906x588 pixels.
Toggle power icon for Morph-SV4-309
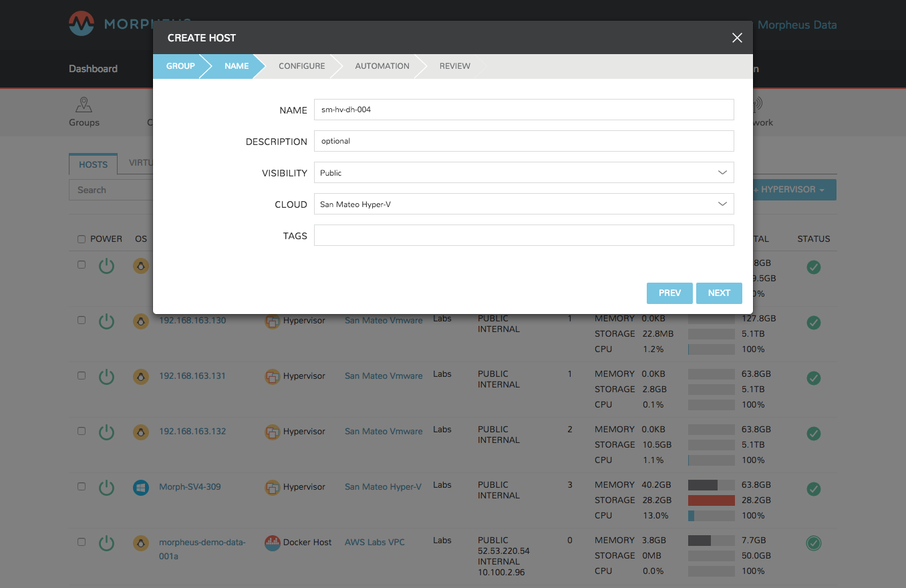(x=107, y=488)
